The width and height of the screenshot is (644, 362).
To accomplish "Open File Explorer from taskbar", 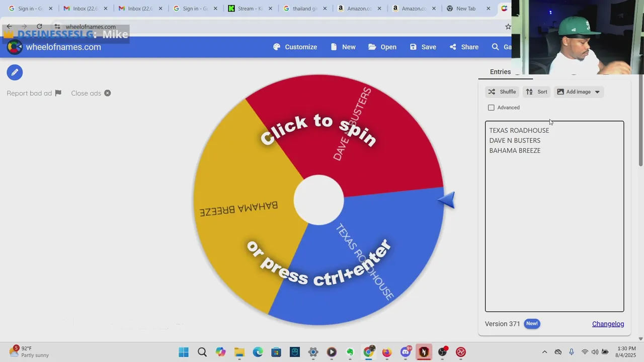I will 239,352.
